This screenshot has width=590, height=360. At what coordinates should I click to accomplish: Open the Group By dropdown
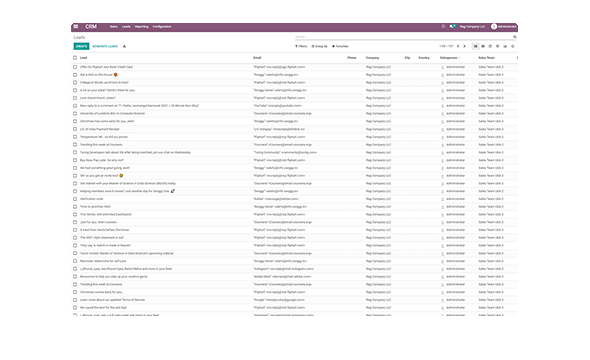[319, 46]
